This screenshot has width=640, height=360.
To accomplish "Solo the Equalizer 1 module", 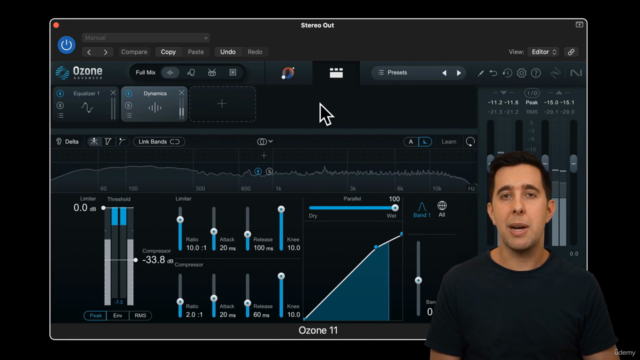I will pyautogui.click(x=60, y=105).
